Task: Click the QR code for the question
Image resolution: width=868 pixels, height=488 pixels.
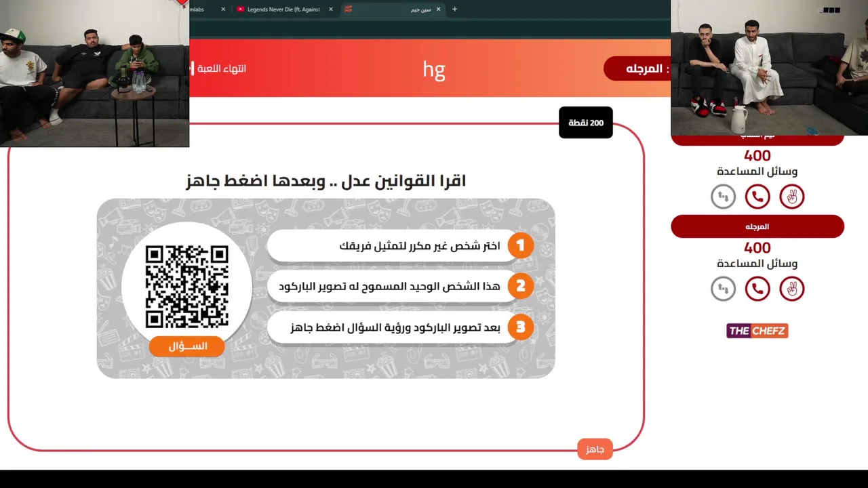Action: (x=187, y=287)
